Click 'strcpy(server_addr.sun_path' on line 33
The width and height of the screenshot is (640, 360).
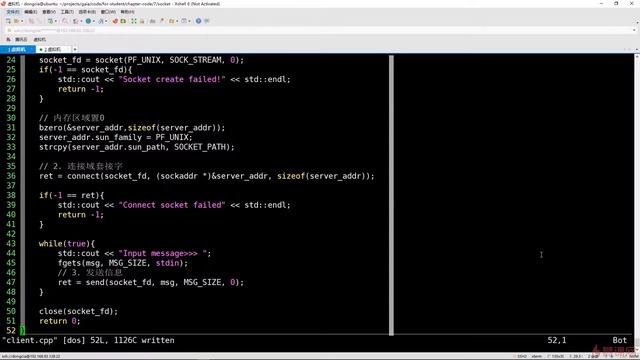[x=137, y=147]
